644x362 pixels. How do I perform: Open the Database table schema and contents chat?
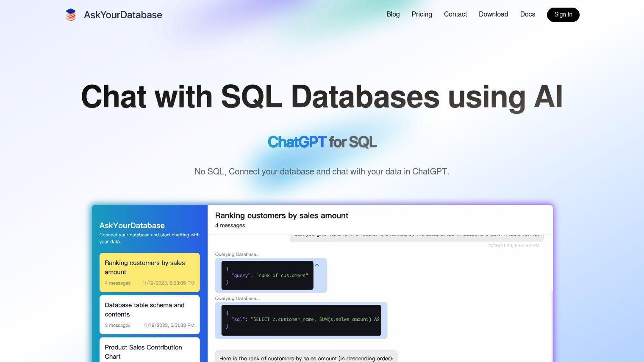point(150,315)
